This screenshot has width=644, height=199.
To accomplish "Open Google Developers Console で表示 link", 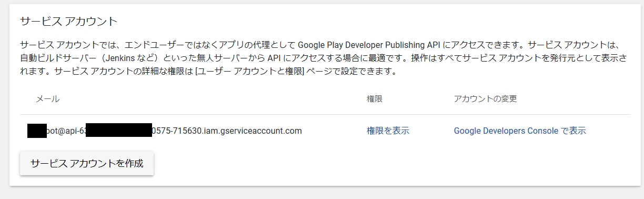I will 520,131.
